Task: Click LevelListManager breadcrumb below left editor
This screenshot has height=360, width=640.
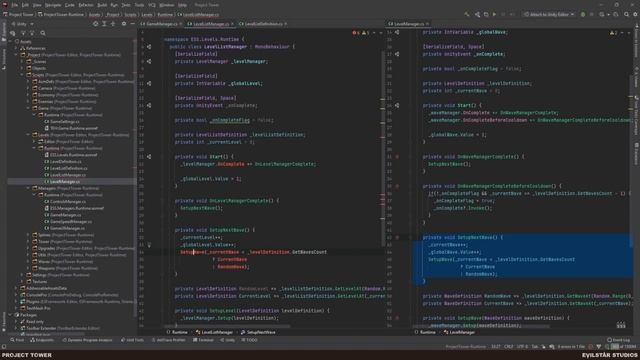Action: pyautogui.click(x=215, y=332)
